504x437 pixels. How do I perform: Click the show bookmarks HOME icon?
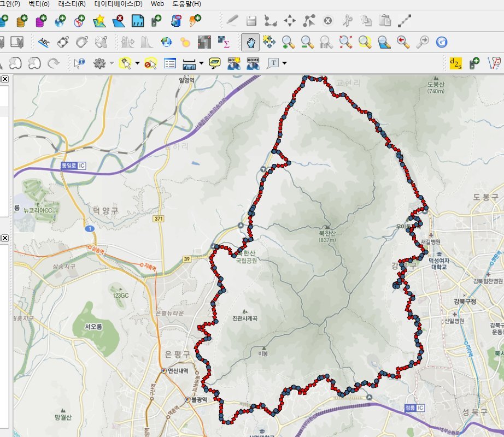coord(253,63)
